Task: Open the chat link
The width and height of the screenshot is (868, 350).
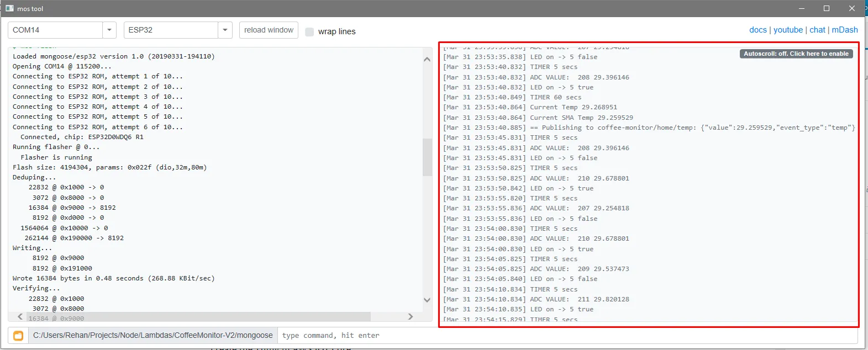Action: 817,30
